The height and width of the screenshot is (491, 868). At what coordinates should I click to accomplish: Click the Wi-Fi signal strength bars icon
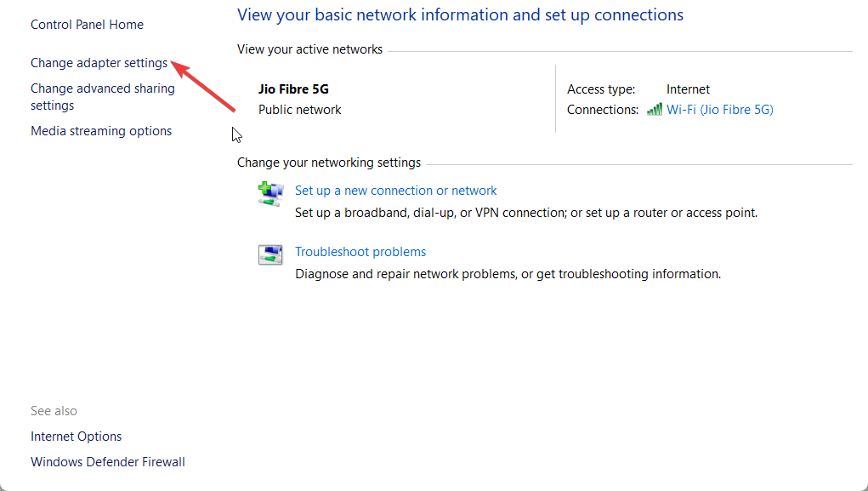coord(654,109)
